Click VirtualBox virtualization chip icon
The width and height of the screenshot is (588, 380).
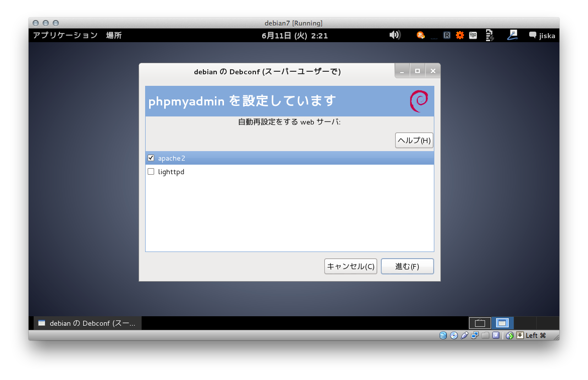496,335
